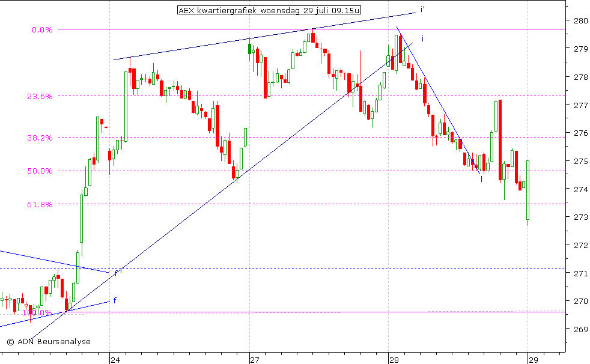Click the 278 price axis value
This screenshot has height=364, width=590.
tap(580, 77)
